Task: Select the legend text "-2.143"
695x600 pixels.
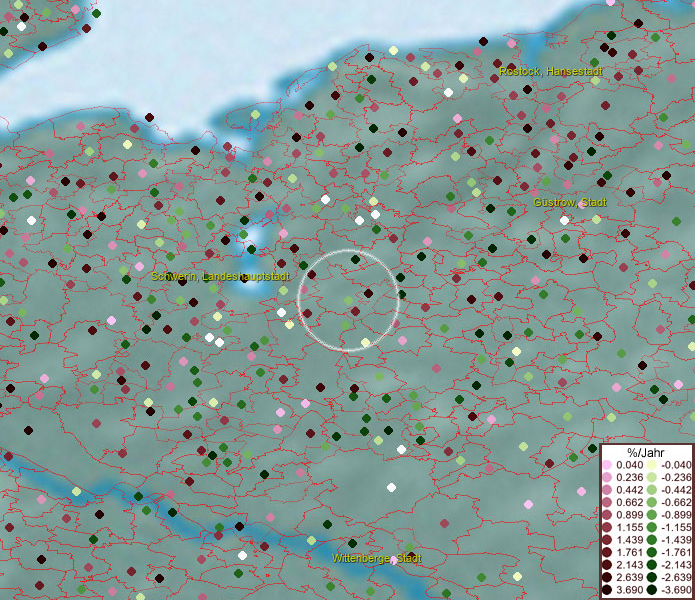Action: pyautogui.click(x=676, y=565)
